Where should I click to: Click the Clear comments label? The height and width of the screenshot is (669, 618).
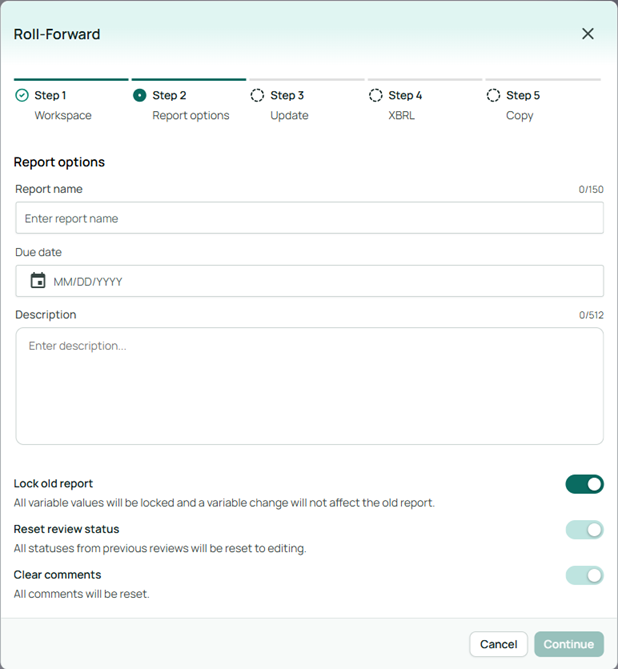(57, 575)
